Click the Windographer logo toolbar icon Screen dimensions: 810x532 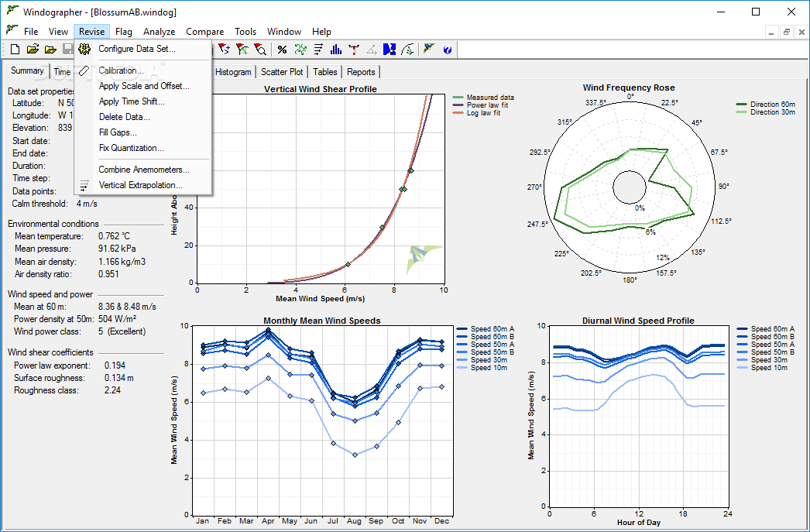coord(429,50)
